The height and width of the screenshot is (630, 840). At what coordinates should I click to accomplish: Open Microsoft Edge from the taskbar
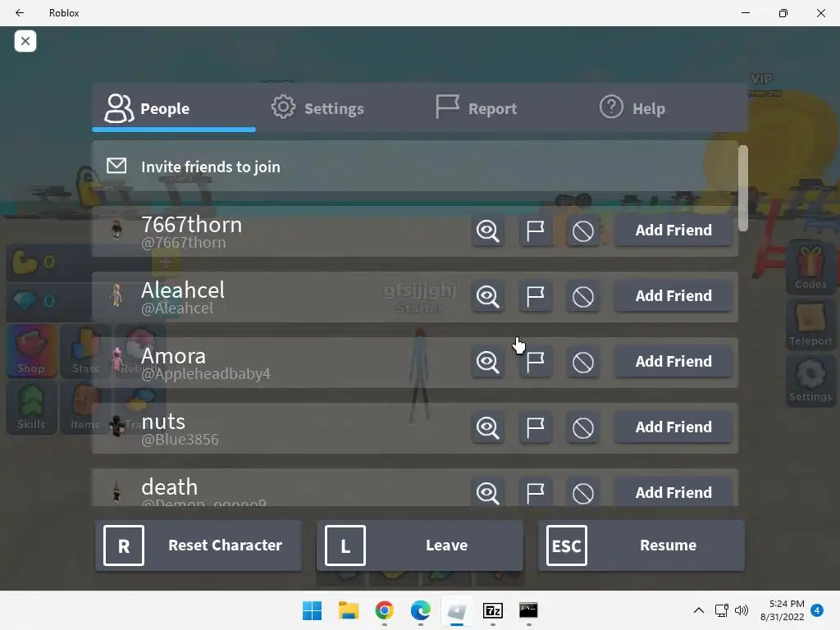[421, 610]
